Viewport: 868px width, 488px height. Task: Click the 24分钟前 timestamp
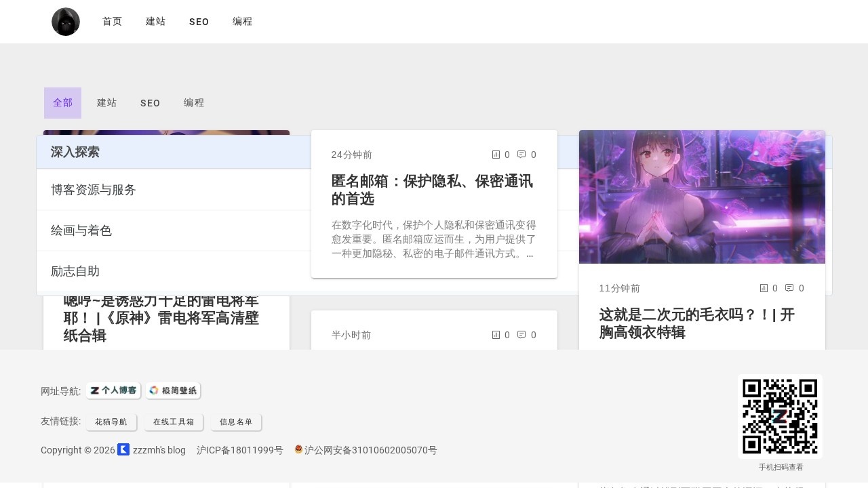click(352, 155)
